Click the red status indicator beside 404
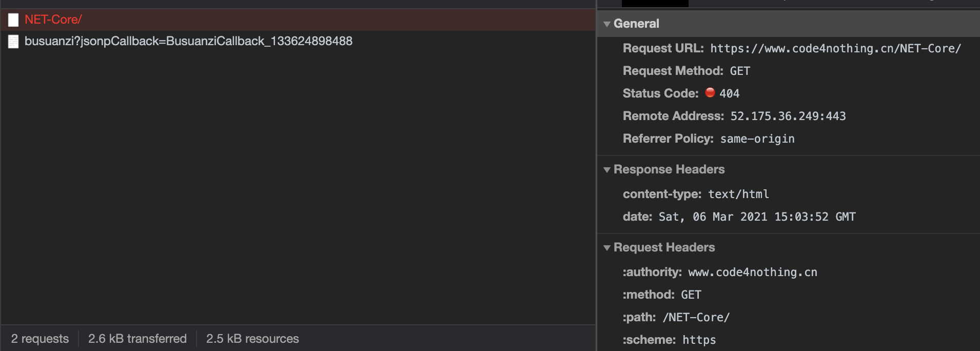The width and height of the screenshot is (980, 351). 709,93
